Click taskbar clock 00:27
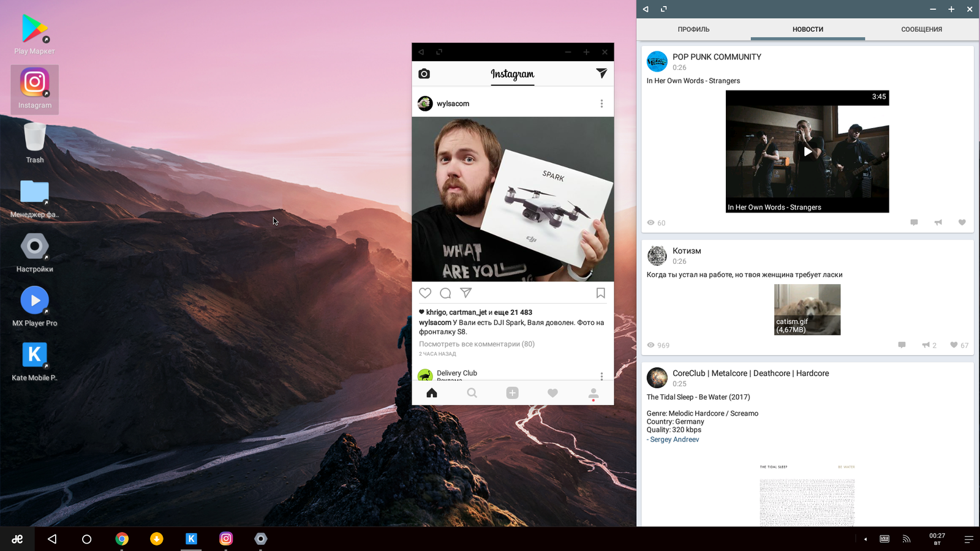 tap(937, 539)
